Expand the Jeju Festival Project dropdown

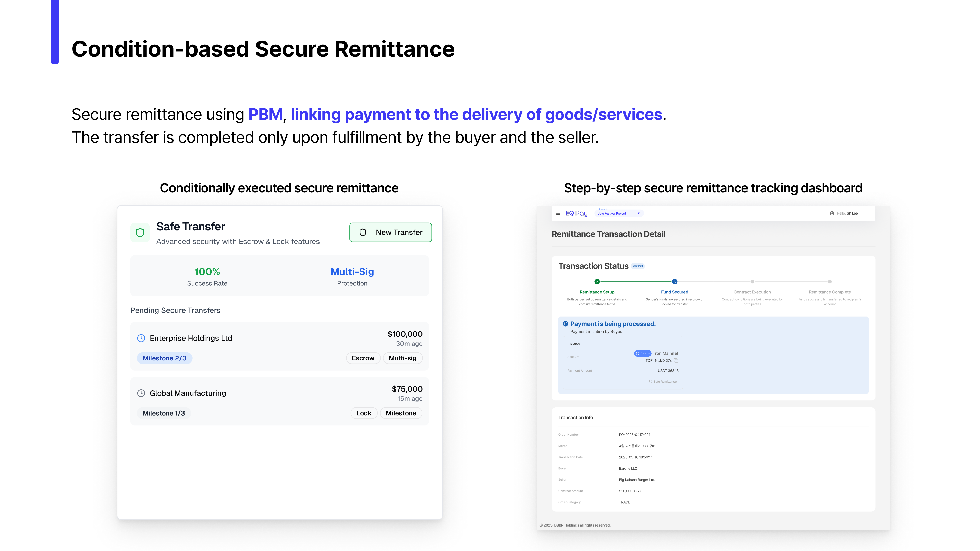click(638, 213)
